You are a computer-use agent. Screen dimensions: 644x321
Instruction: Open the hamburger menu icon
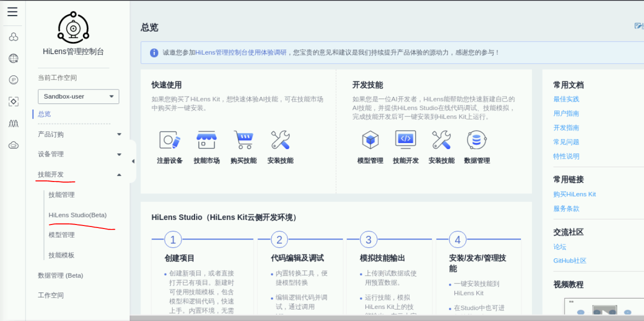[x=12, y=12]
